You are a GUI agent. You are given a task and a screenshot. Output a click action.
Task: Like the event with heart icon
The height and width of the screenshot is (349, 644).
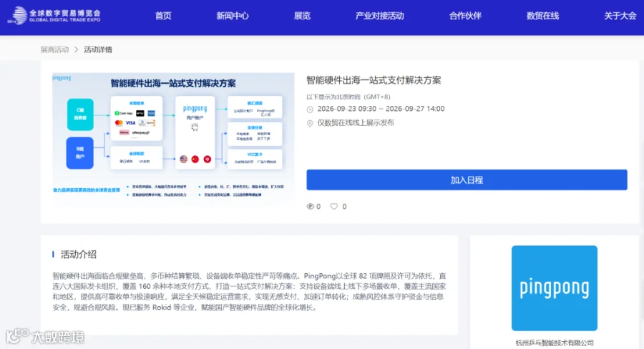pos(334,207)
